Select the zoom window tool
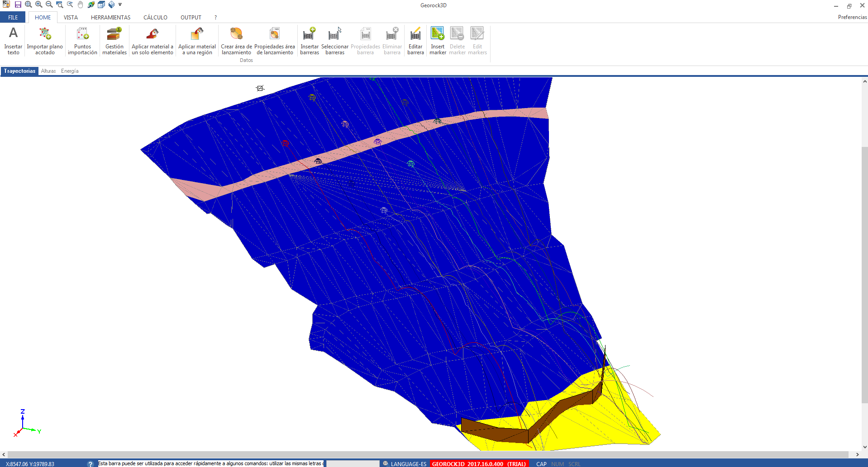 point(60,5)
